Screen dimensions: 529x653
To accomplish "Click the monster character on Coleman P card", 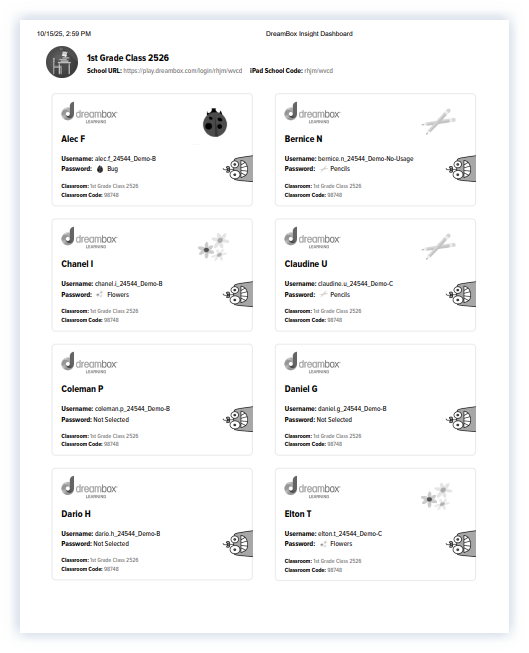I will click(x=238, y=419).
